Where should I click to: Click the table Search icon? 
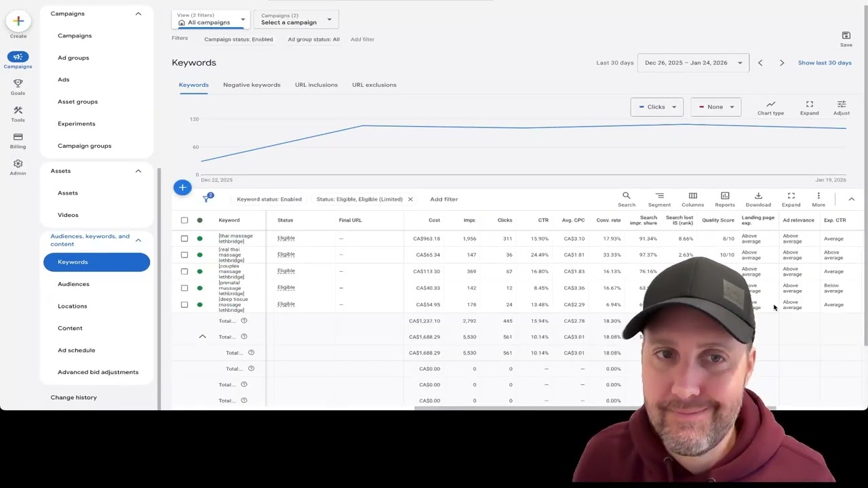point(627,199)
